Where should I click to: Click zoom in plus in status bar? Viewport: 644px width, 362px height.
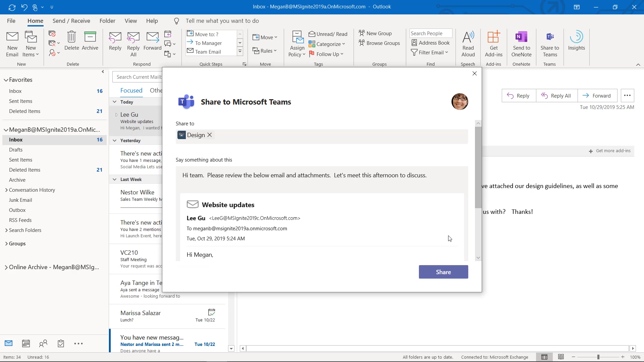click(623, 357)
